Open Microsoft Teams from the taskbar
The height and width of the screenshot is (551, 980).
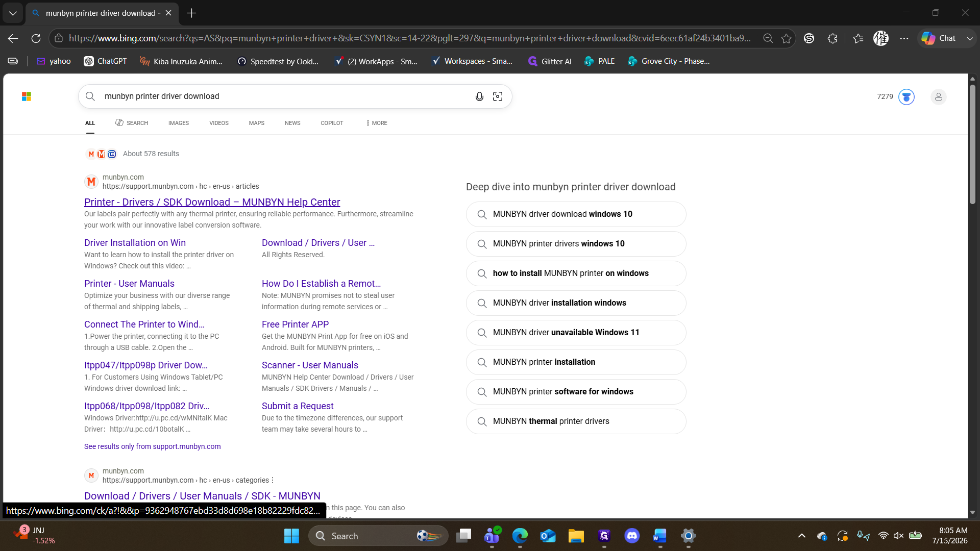tap(492, 536)
